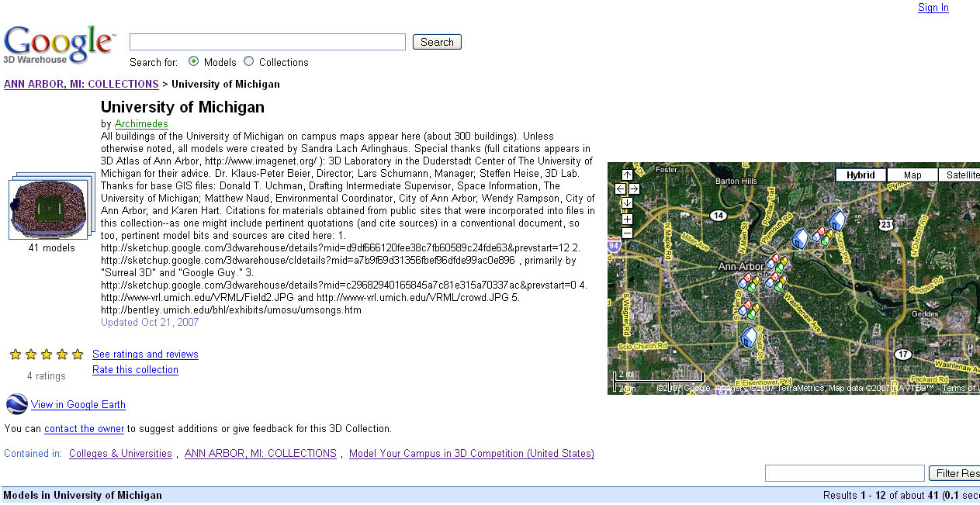Pan the map up with the arrow
Viewport: 980px width, 505px height.
pos(627,175)
